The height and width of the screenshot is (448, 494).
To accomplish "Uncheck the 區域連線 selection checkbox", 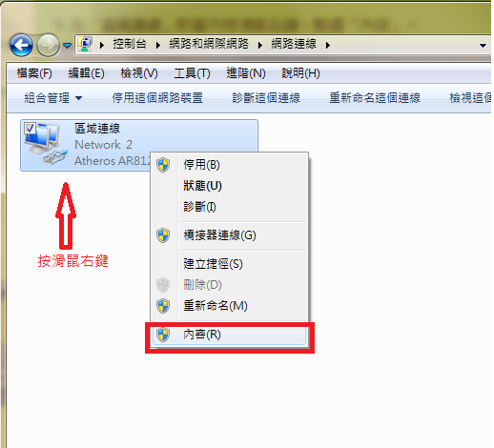I will point(30,129).
